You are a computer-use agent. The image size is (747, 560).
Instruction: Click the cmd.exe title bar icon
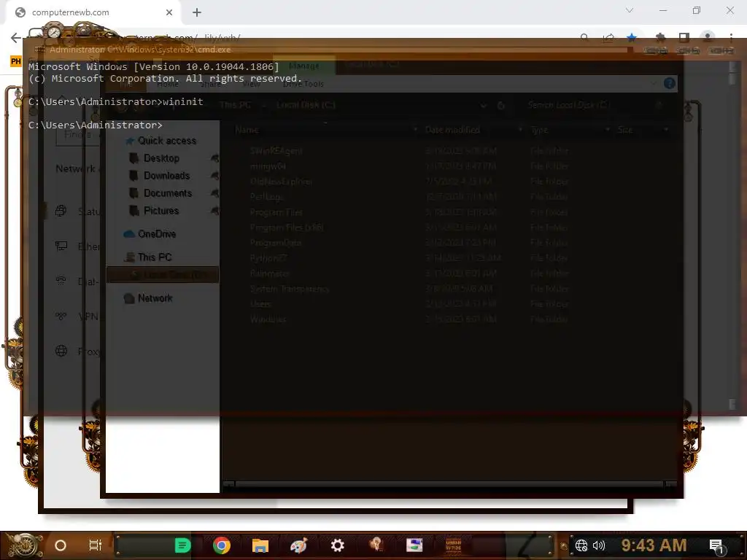click(x=39, y=50)
